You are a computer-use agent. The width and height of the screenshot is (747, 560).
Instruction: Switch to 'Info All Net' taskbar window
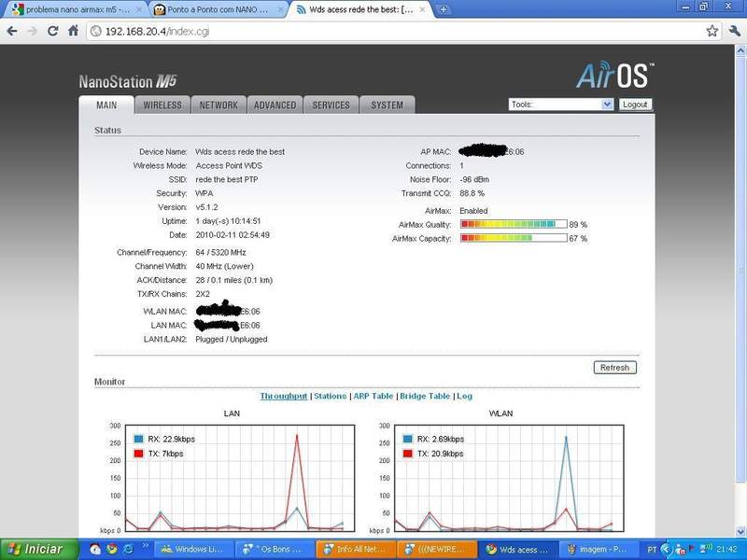(x=357, y=550)
